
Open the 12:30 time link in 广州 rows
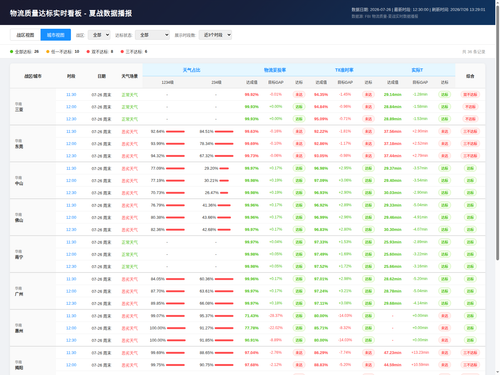click(x=71, y=303)
